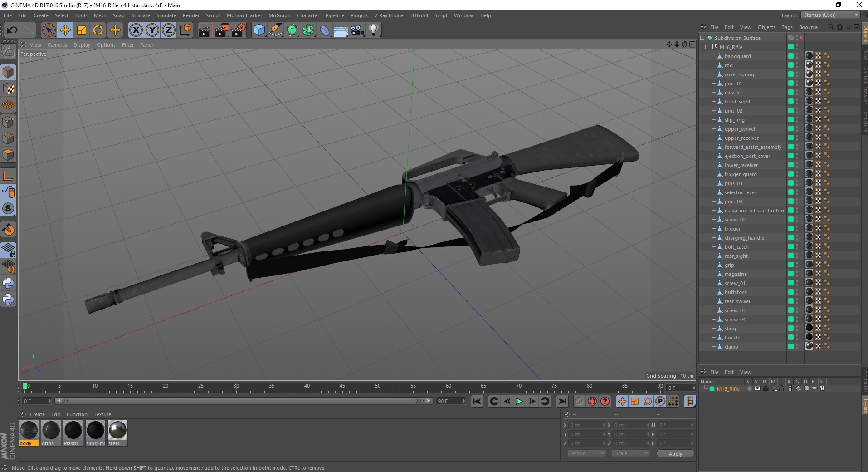Go to start of animation
The height and width of the screenshot is (472, 868).
pyautogui.click(x=477, y=401)
